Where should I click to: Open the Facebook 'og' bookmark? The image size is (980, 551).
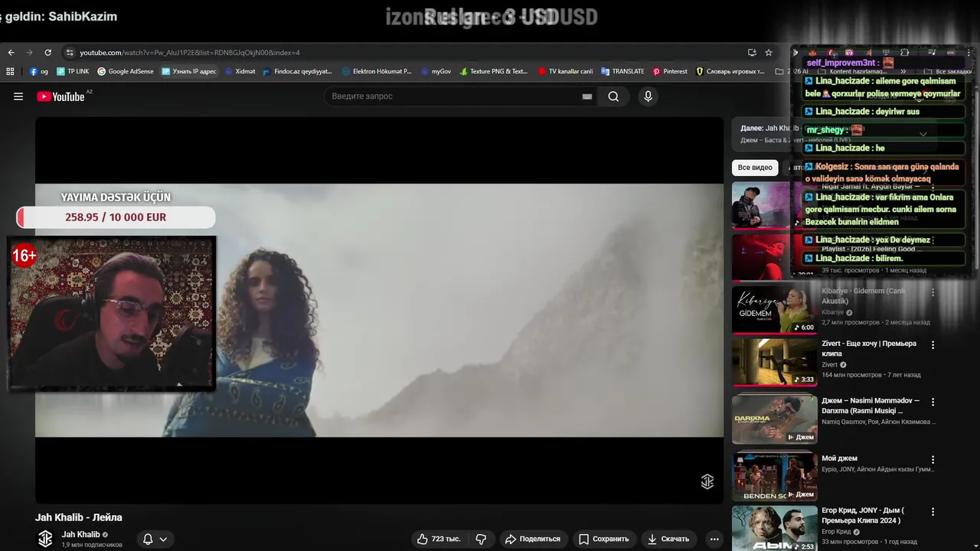point(39,71)
